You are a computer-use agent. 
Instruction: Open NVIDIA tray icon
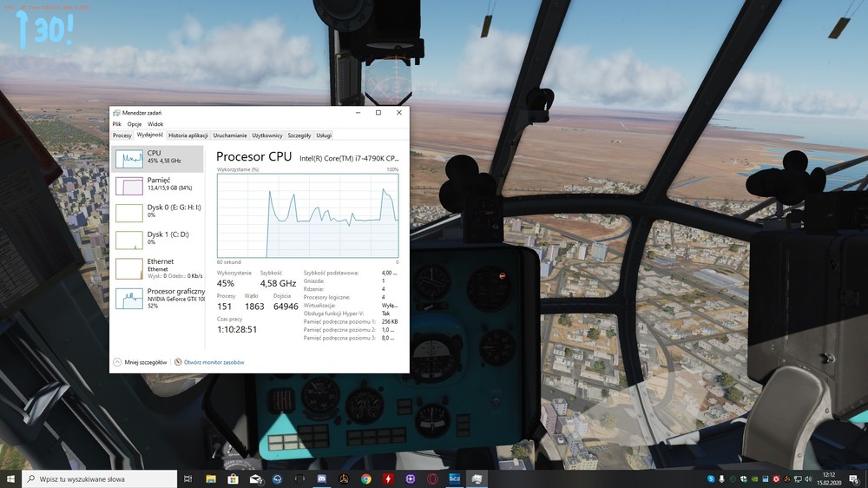click(754, 478)
